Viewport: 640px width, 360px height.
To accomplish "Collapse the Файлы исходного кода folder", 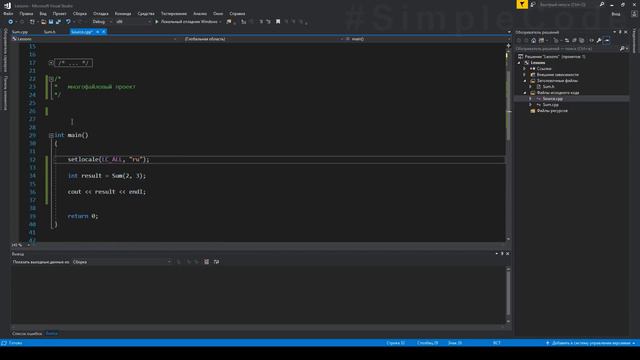I will click(x=525, y=93).
